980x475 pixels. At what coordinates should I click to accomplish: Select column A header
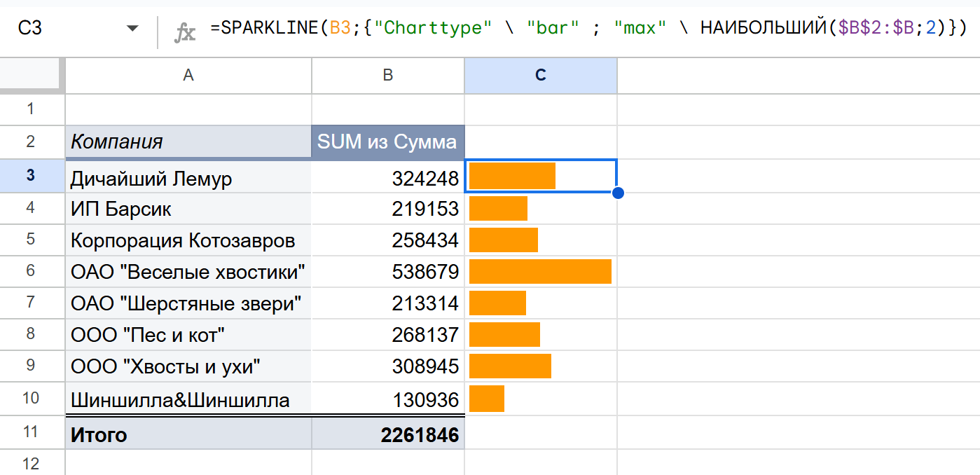click(x=188, y=76)
